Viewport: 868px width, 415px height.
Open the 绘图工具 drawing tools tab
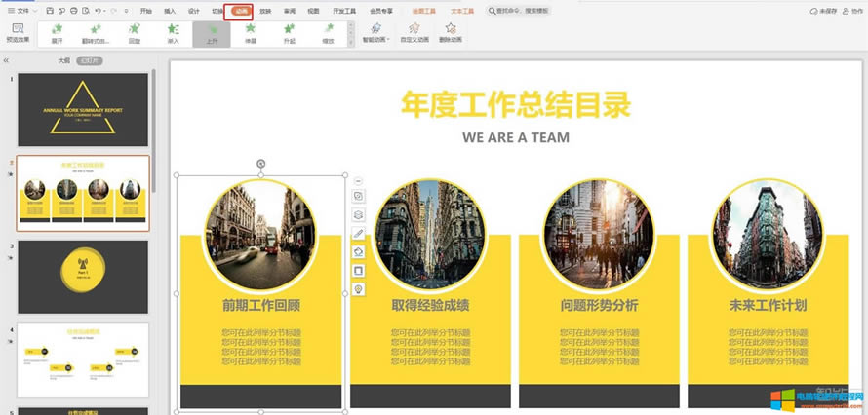tap(425, 11)
